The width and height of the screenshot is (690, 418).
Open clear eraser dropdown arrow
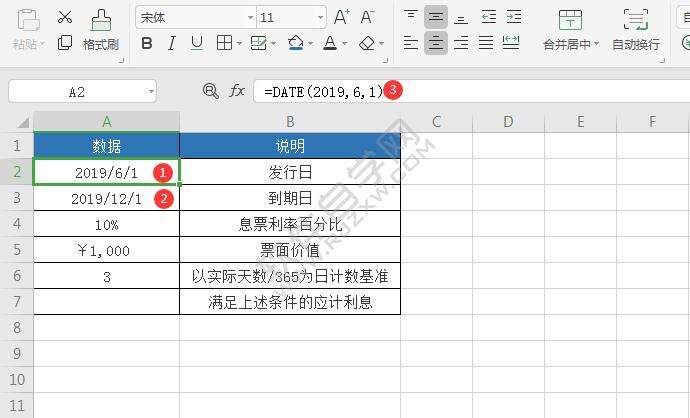[x=382, y=44]
